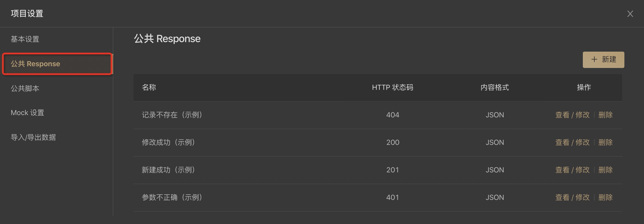
Task: Select 公共 Response in the sidebar
Action: coord(57,64)
